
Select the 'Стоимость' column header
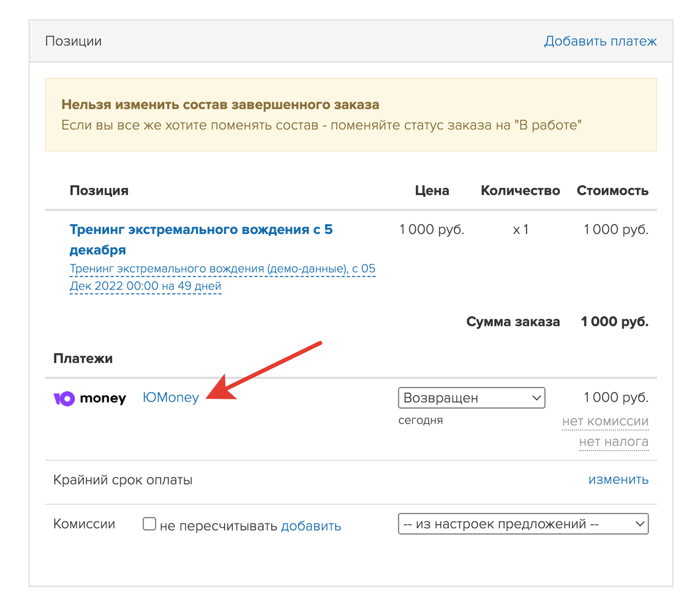pyautogui.click(x=612, y=191)
